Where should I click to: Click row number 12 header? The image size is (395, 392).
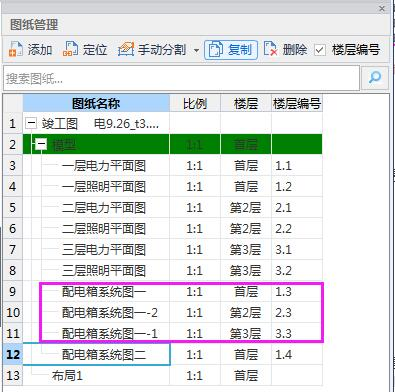click(13, 355)
